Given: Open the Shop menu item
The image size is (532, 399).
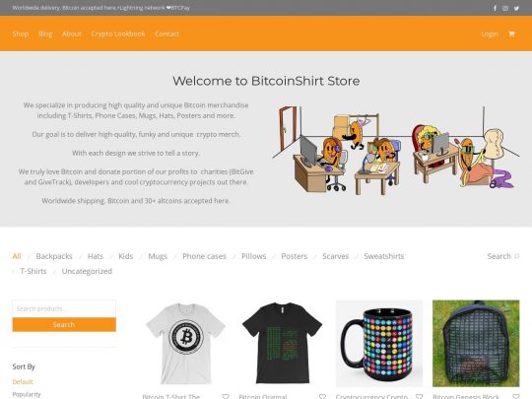Looking at the screenshot, I should pos(21,33).
